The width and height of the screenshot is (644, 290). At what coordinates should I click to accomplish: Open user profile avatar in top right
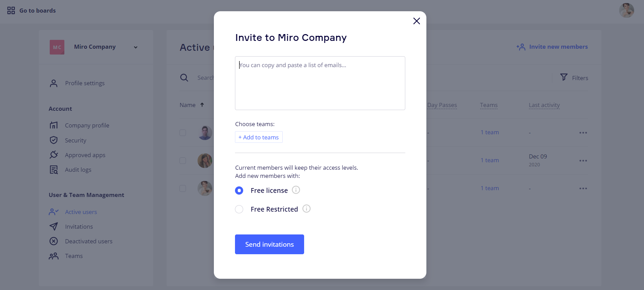(626, 11)
